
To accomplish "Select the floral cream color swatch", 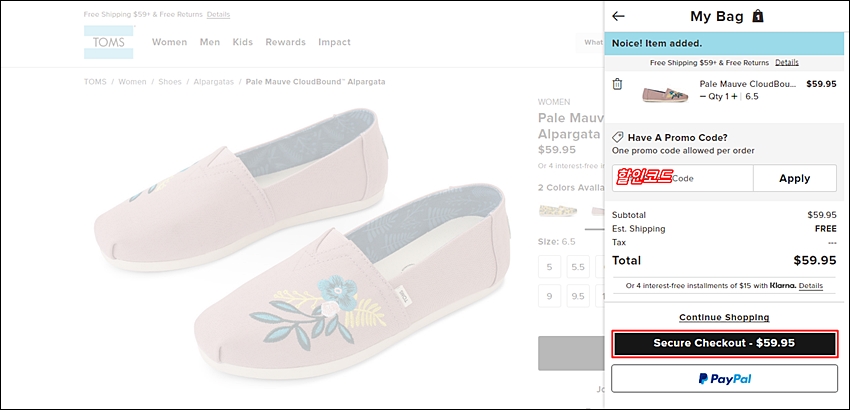I will tap(558, 210).
